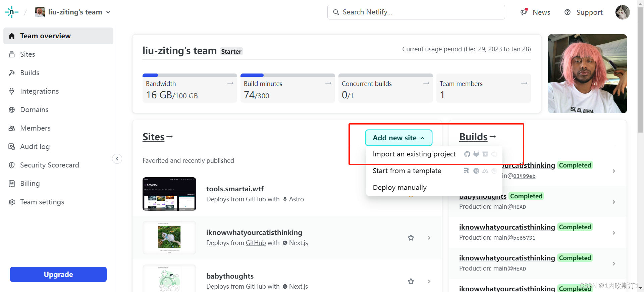Choose Start from a template
Viewport: 644px width, 292px height.
[434, 171]
